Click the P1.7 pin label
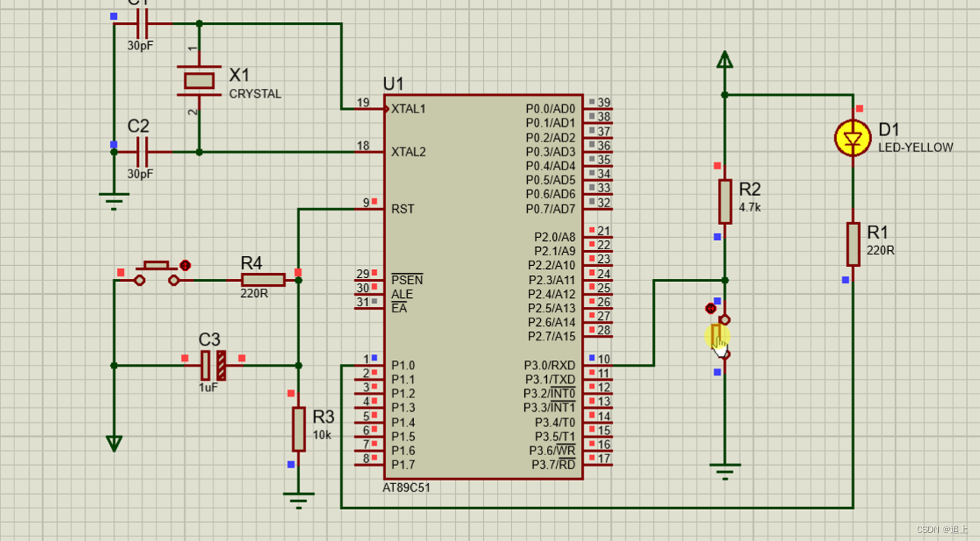980x541 pixels. pos(403,464)
